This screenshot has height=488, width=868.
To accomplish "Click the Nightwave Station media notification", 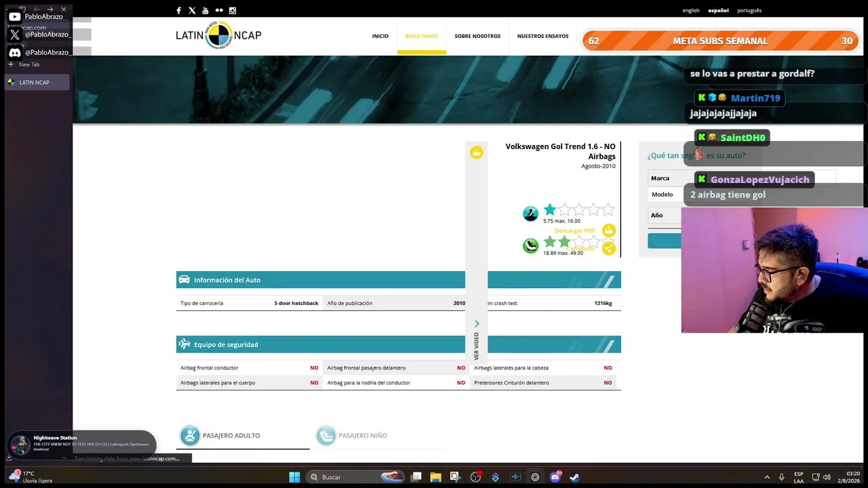I will tap(81, 444).
